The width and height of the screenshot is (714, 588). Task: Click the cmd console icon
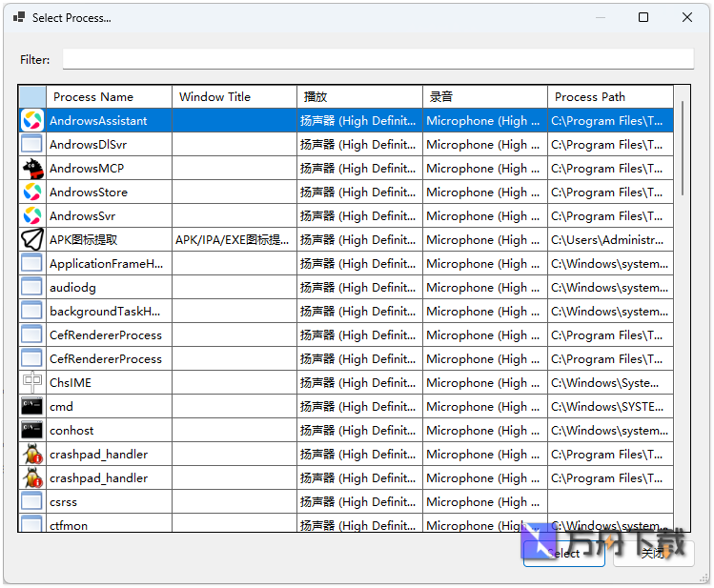(32, 406)
